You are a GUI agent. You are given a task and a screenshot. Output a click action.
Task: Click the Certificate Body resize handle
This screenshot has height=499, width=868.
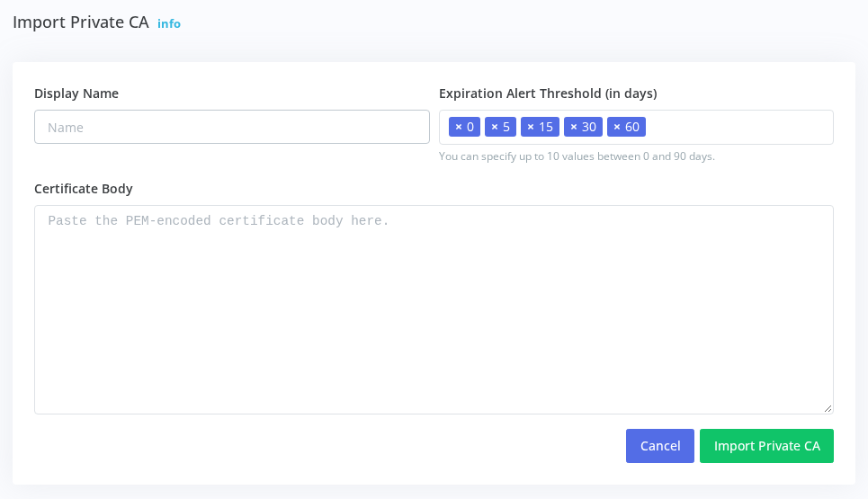828,408
